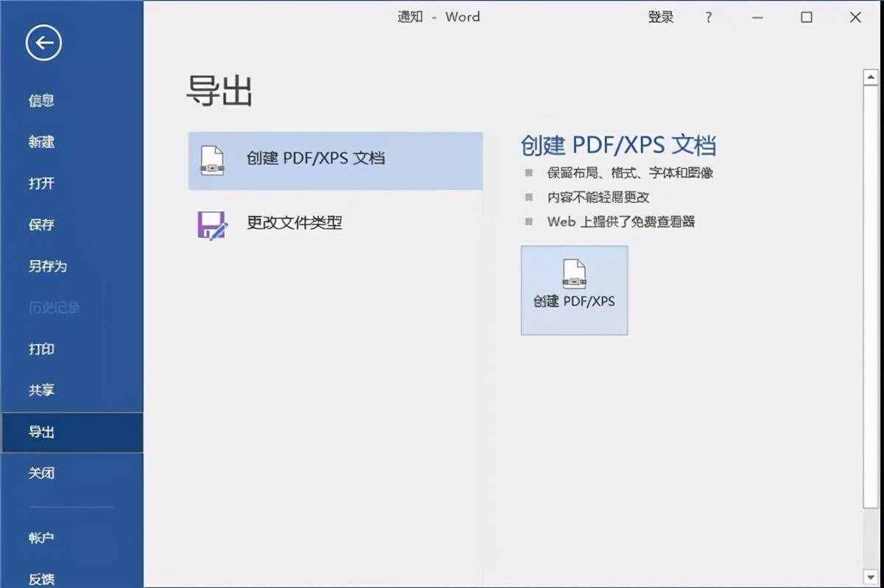Image resolution: width=884 pixels, height=588 pixels.
Task: Go to 另存为
Action: click(47, 266)
